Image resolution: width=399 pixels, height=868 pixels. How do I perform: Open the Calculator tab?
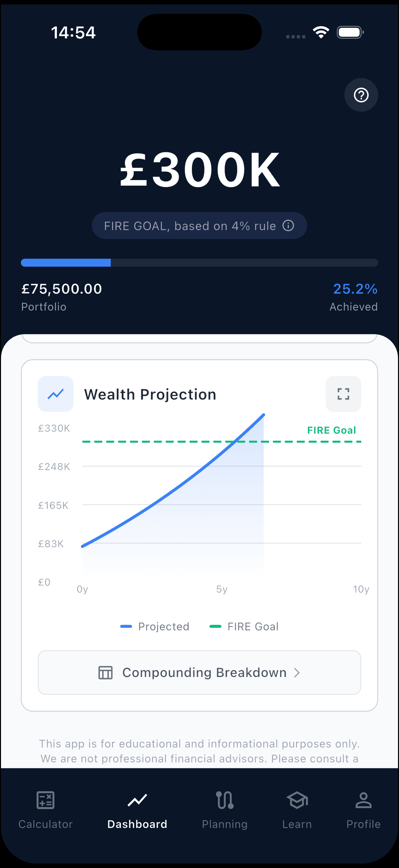pos(45,809)
